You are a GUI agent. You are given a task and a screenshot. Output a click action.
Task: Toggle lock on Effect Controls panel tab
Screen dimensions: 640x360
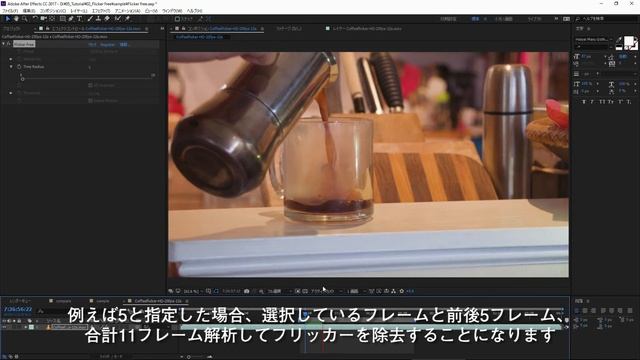pyautogui.click(x=47, y=29)
